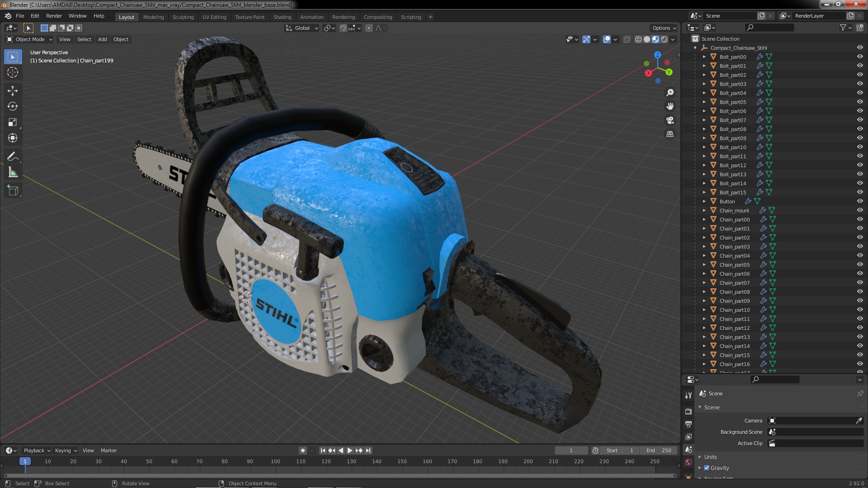The height and width of the screenshot is (488, 868).
Task: Open the Keying dropdown
Action: [x=66, y=450]
